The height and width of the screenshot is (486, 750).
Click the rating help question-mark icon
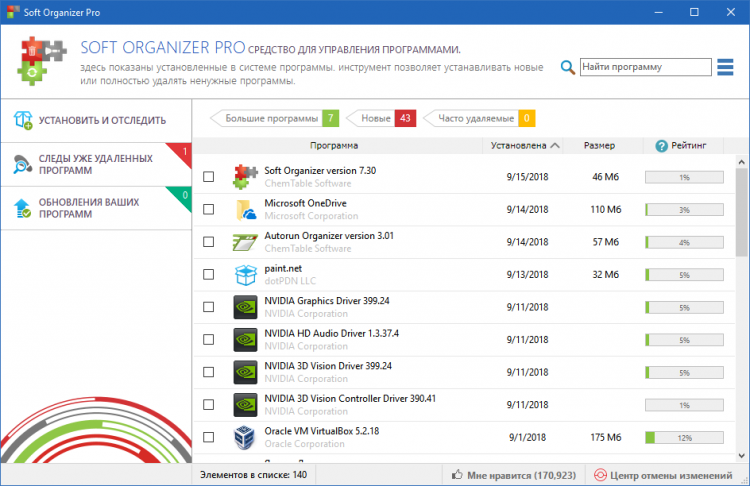pos(662,146)
